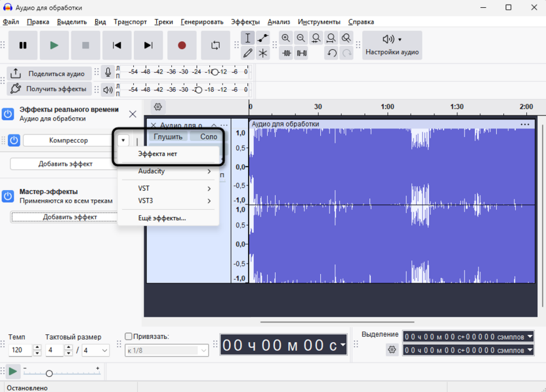
Task: Open the time signature denominator dropdown
Action: click(x=96, y=350)
